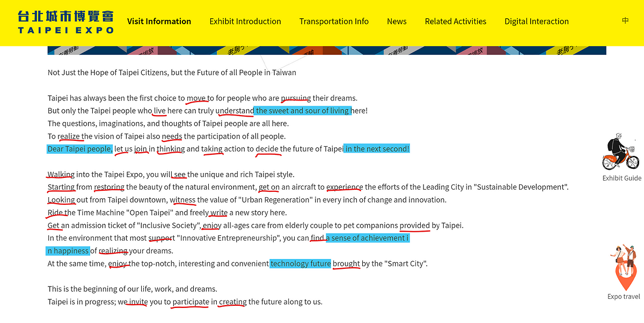Click highlighted 'a sense of achievement' text

[368, 238]
